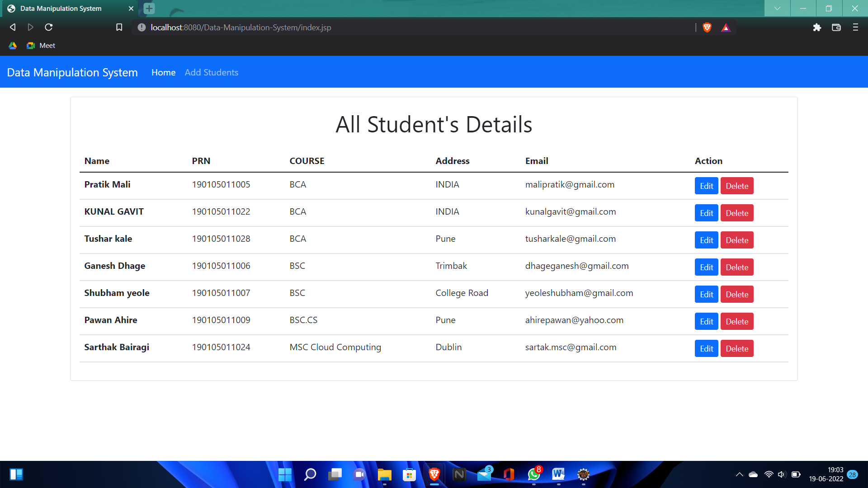Open the Brave wallet icon
This screenshot has width=868, height=488.
836,28
